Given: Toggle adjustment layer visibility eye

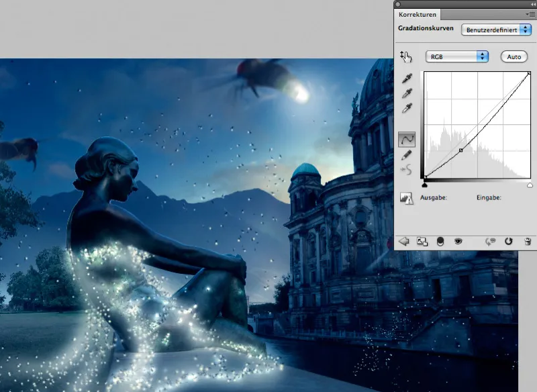Looking at the screenshot, I should [458, 242].
